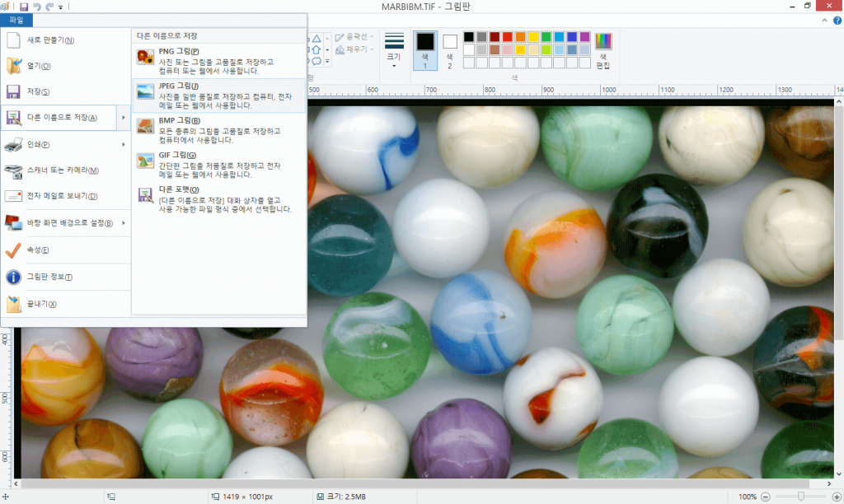Pick the black color swatch

pyautogui.click(x=469, y=36)
